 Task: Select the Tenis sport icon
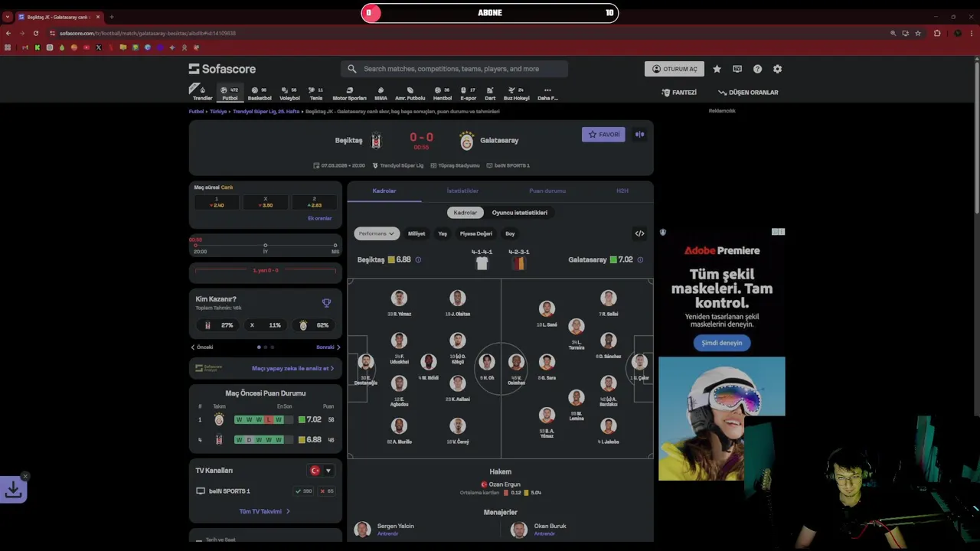[315, 93]
